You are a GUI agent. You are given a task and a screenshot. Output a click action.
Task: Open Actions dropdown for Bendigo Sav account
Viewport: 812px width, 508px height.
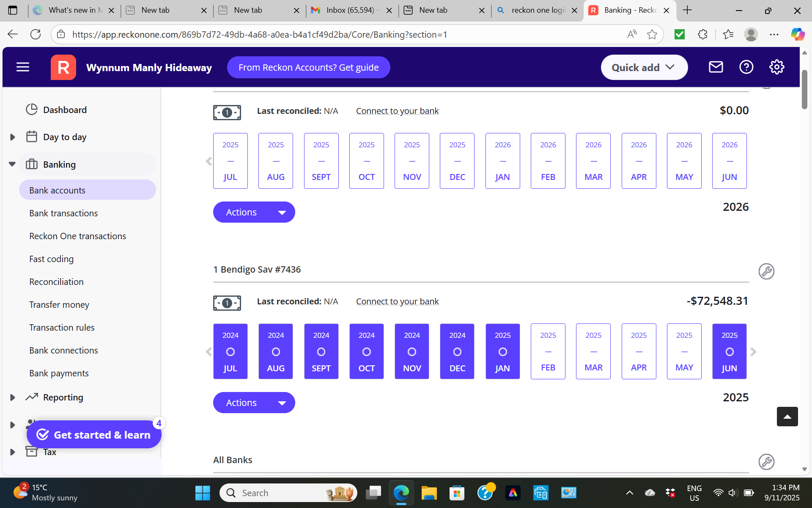coord(254,403)
